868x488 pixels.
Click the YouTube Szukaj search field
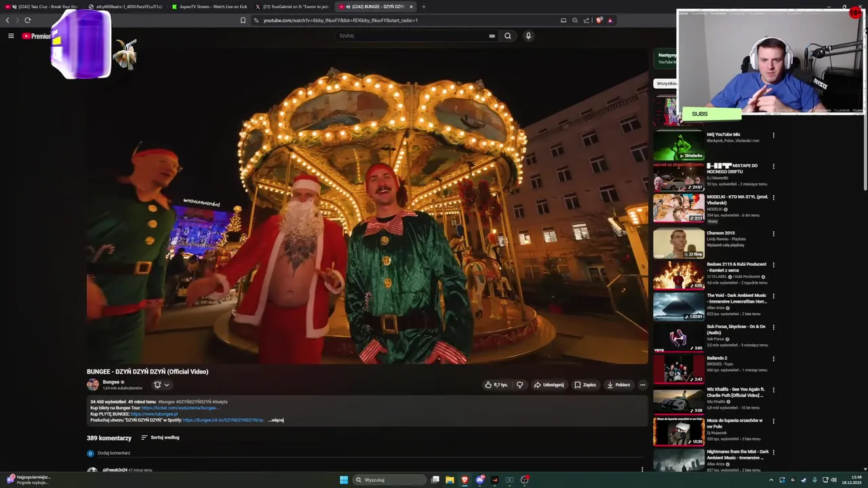coord(411,36)
